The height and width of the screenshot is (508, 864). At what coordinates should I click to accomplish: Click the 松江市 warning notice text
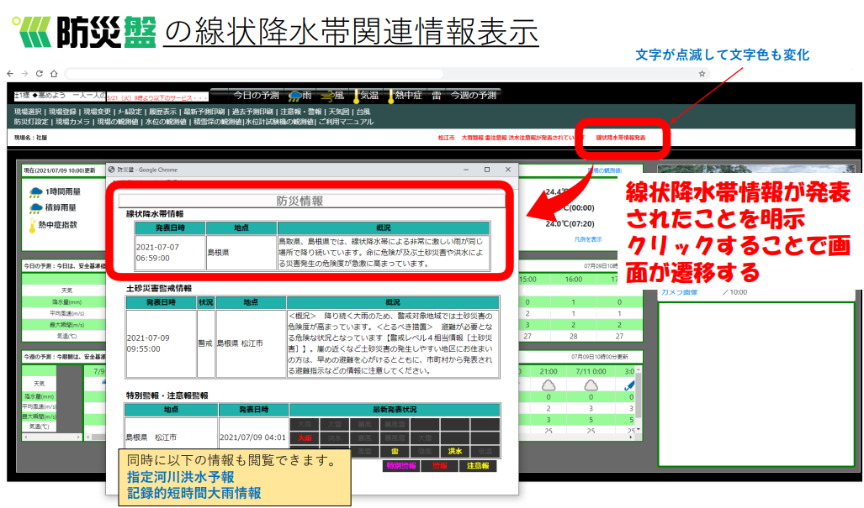[510, 138]
